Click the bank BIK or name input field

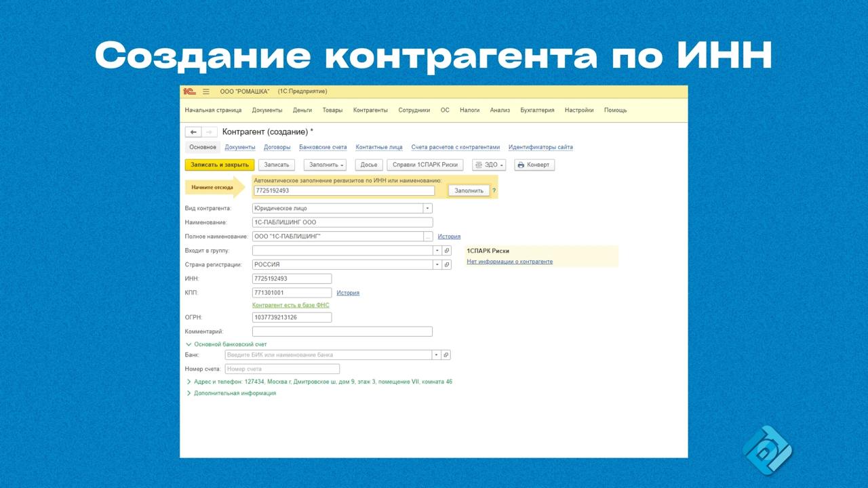tap(328, 355)
